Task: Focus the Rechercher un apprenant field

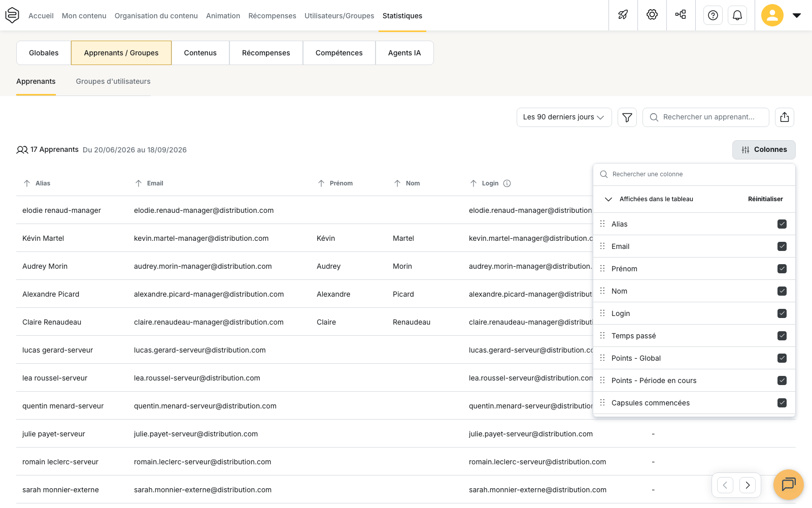Action: coord(706,117)
